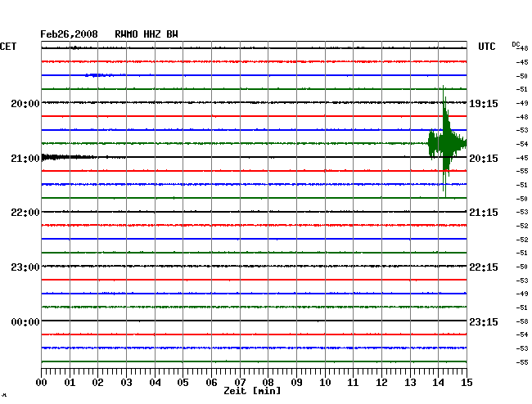The height and width of the screenshot is (404, 532).
Task: Click the HHZ channel label
Action: point(152,34)
